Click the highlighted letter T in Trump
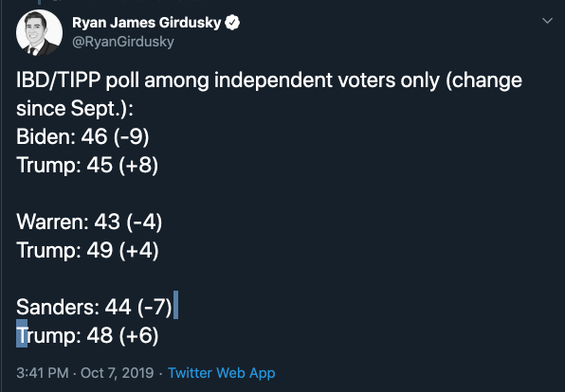Screen dimensions: 565x392 22,333
